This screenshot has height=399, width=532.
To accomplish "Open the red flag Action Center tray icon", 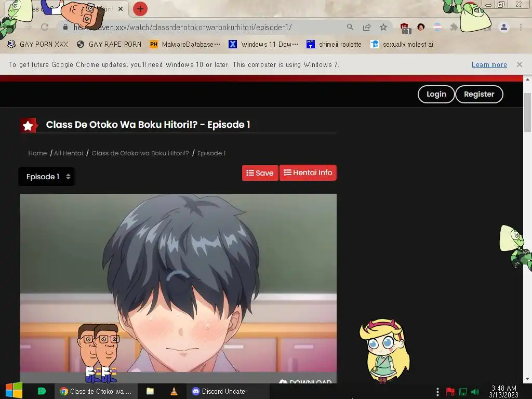I will click(450, 392).
